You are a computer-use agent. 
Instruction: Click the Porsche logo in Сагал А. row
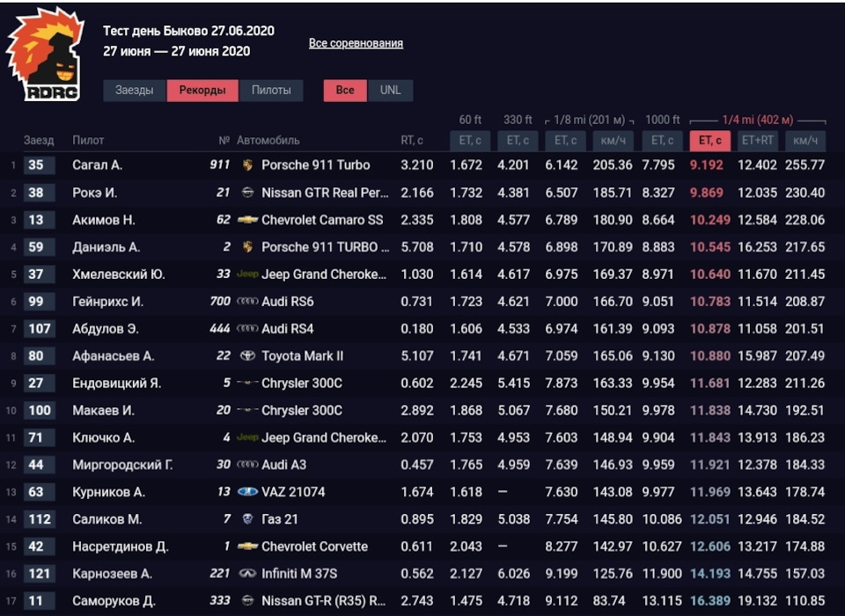click(247, 165)
